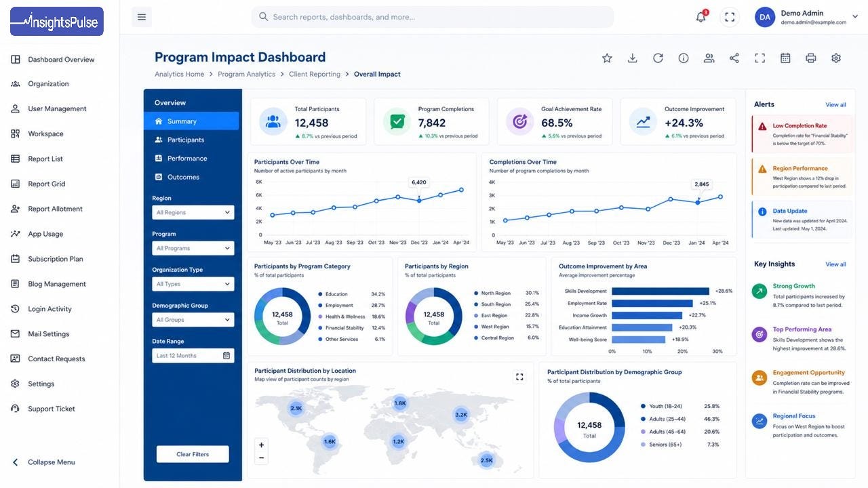Go to Client Reporting breadcrumb
Screen dimensions: 868x488
315,74
